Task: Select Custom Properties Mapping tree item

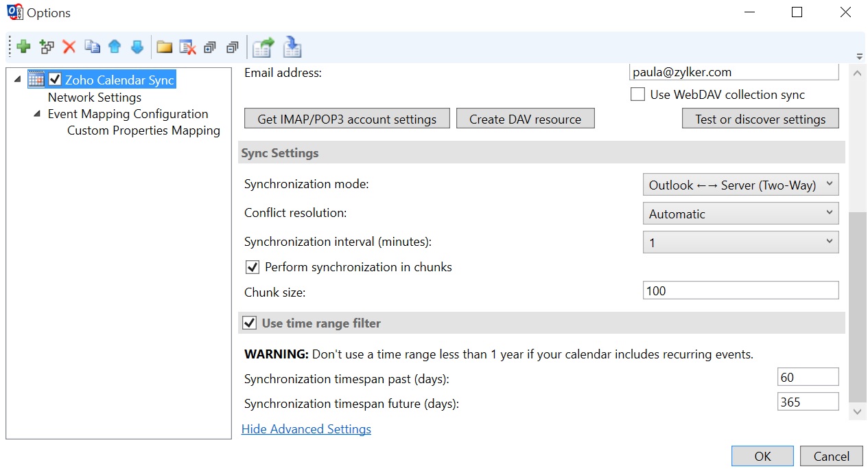Action: coord(143,130)
